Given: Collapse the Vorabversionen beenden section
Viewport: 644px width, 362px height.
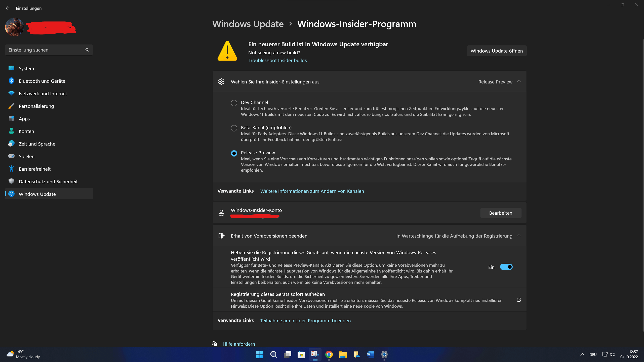Looking at the screenshot, I should 519,236.
